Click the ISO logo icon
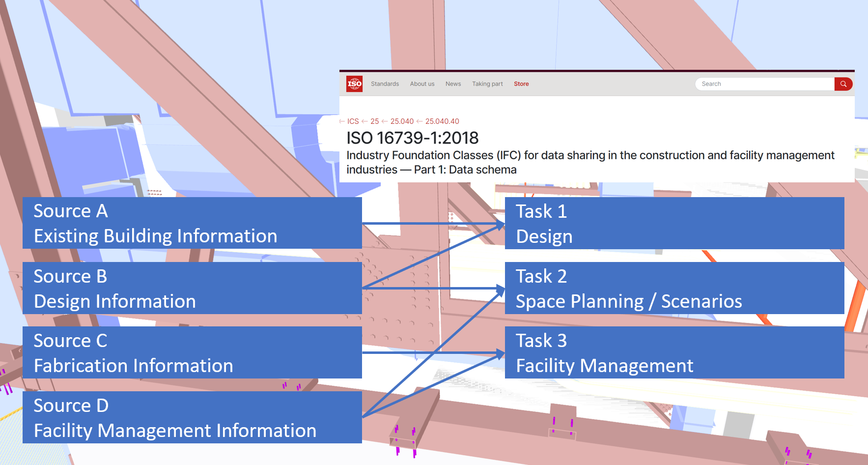 (355, 84)
